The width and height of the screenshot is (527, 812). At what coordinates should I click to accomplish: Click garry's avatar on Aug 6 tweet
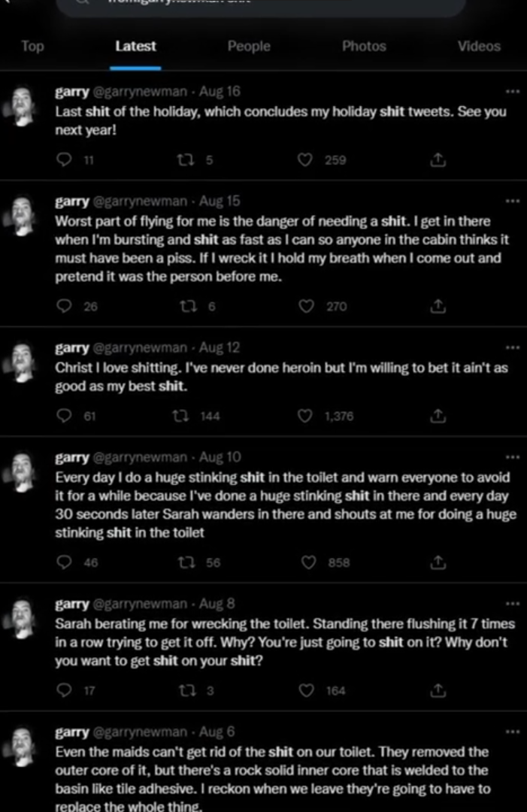pos(21,747)
